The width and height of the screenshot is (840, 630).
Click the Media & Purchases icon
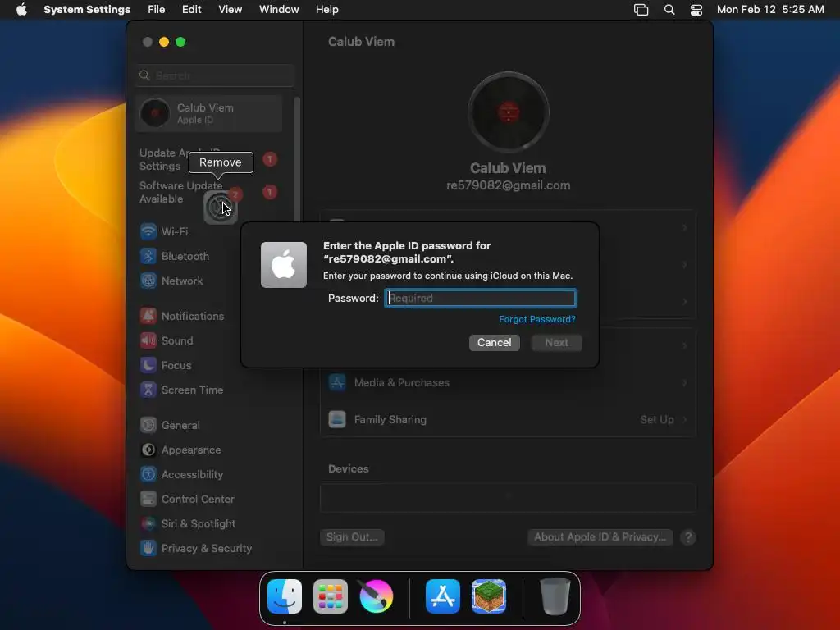click(337, 382)
